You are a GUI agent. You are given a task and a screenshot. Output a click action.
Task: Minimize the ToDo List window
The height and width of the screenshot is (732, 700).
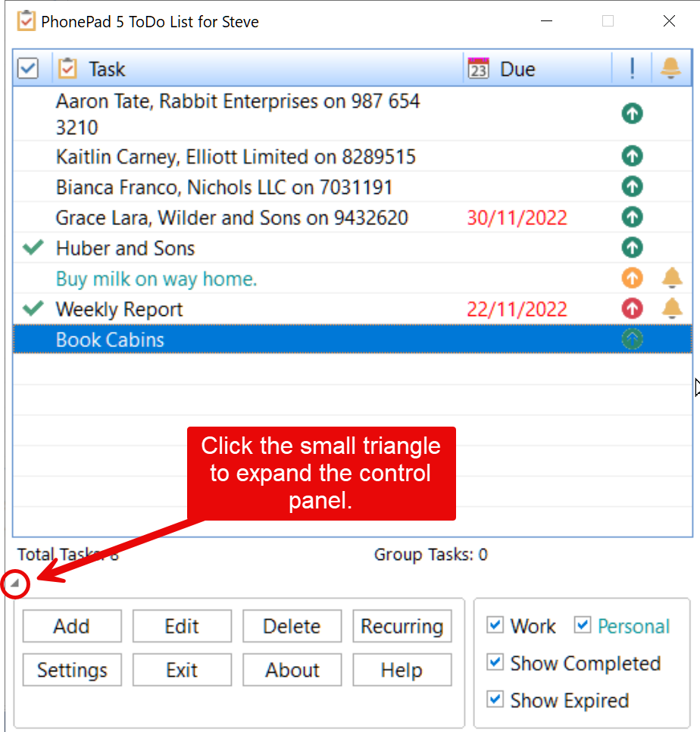[546, 21]
